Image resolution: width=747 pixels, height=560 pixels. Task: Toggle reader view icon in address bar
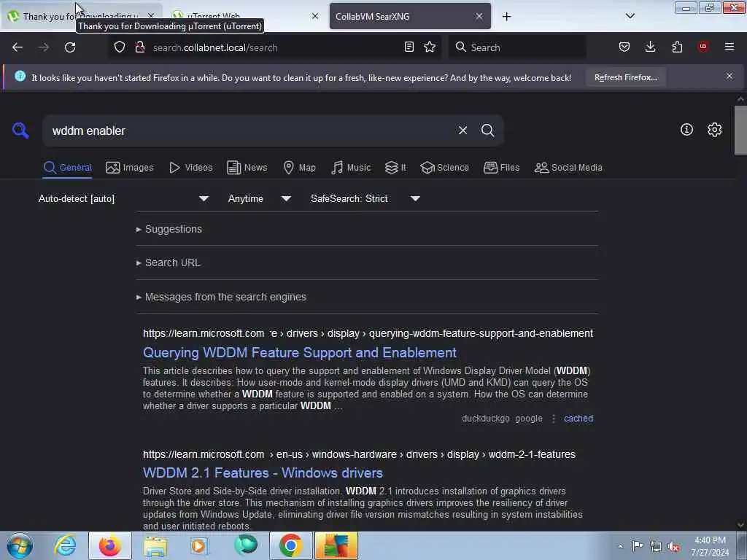pyautogui.click(x=409, y=47)
